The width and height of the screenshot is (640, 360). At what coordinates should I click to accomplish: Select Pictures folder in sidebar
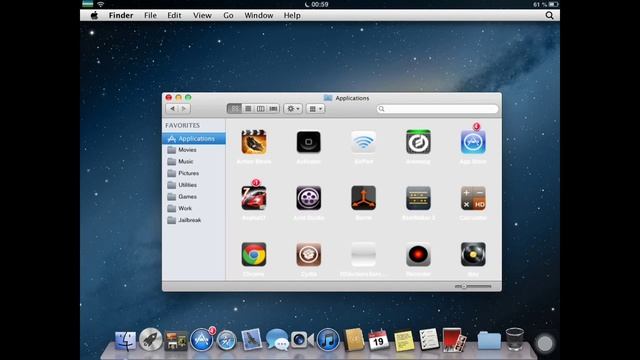point(194,173)
